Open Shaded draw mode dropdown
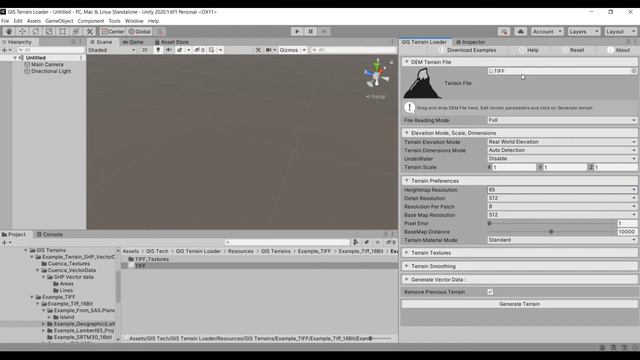Viewport: 640px width, 360px height. pyautogui.click(x=112, y=50)
